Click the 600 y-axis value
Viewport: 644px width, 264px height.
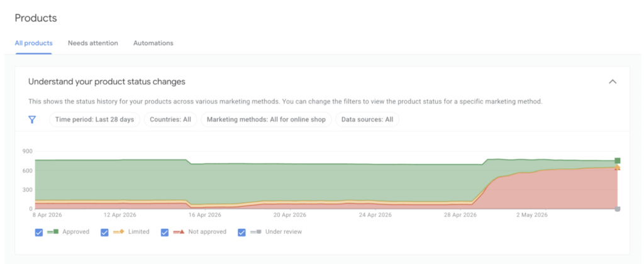pos(27,170)
